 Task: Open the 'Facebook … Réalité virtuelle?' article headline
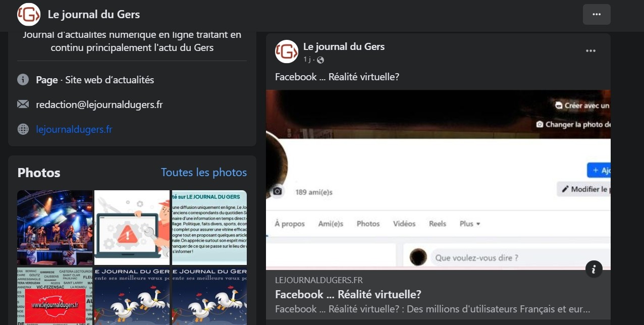(x=348, y=294)
